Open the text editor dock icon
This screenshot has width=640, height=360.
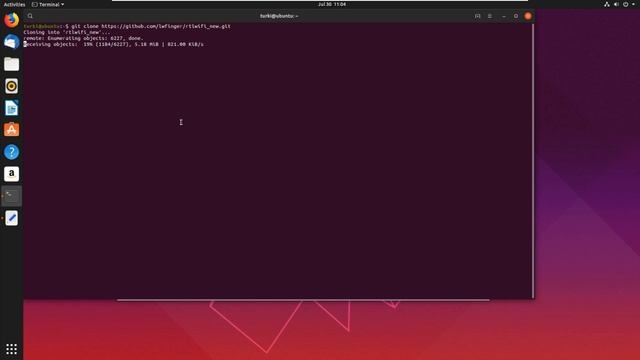pos(11,218)
